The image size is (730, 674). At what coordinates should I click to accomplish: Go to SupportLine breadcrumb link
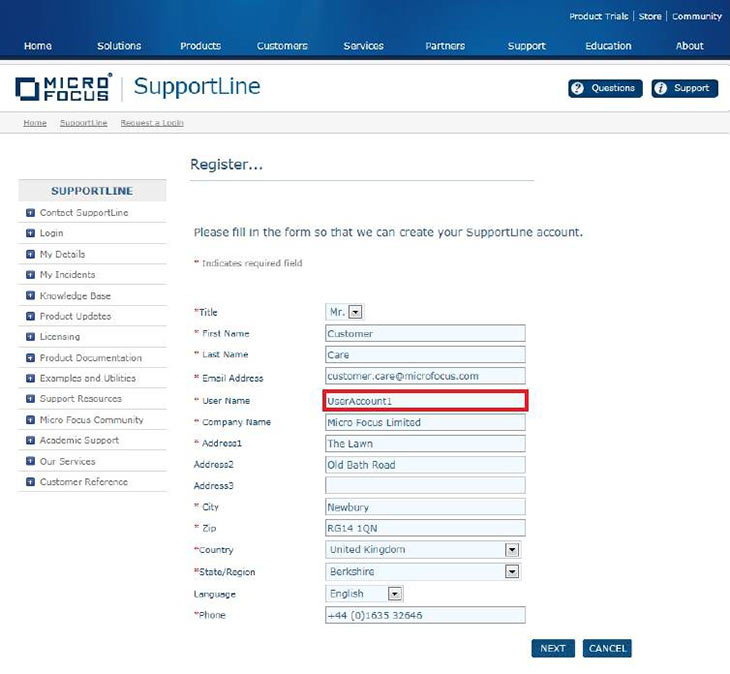pos(83,123)
